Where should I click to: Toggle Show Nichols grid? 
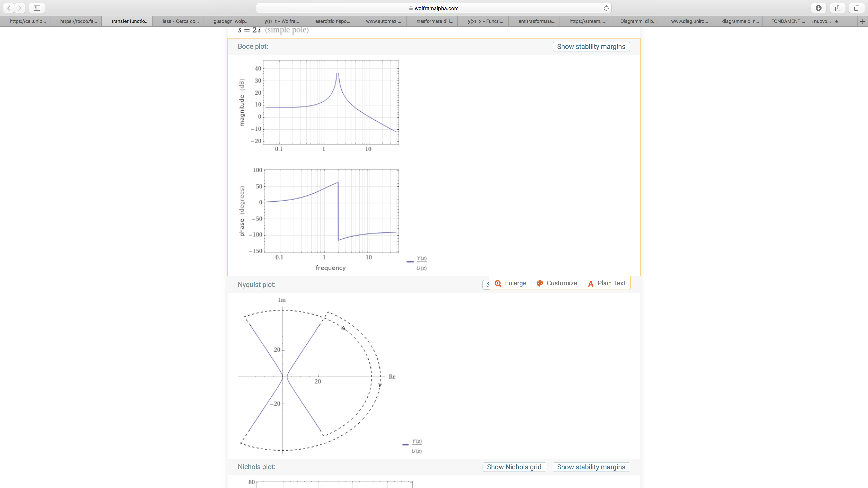pyautogui.click(x=514, y=467)
